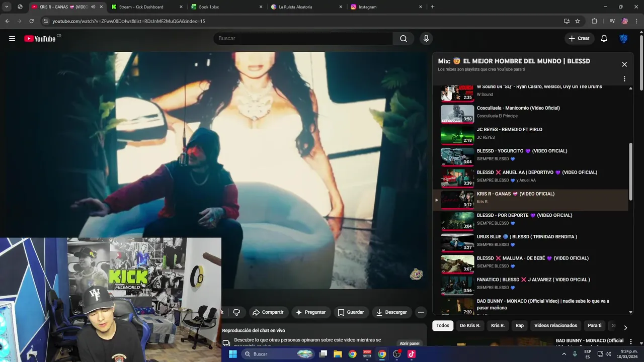The width and height of the screenshot is (644, 362).
Task: Click the YouTube Buscar search field
Action: [x=303, y=39]
